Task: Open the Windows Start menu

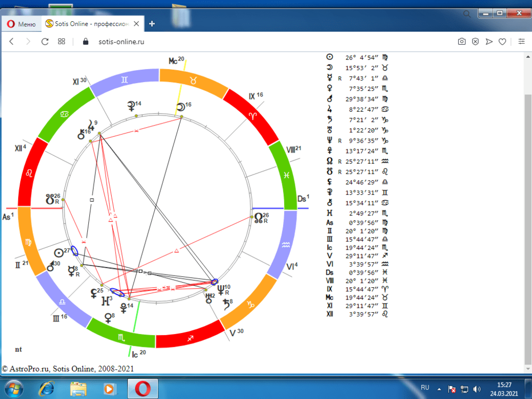Action: point(14,389)
